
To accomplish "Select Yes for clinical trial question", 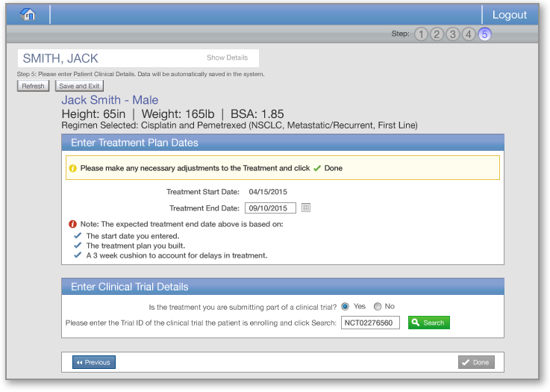I will (x=345, y=306).
